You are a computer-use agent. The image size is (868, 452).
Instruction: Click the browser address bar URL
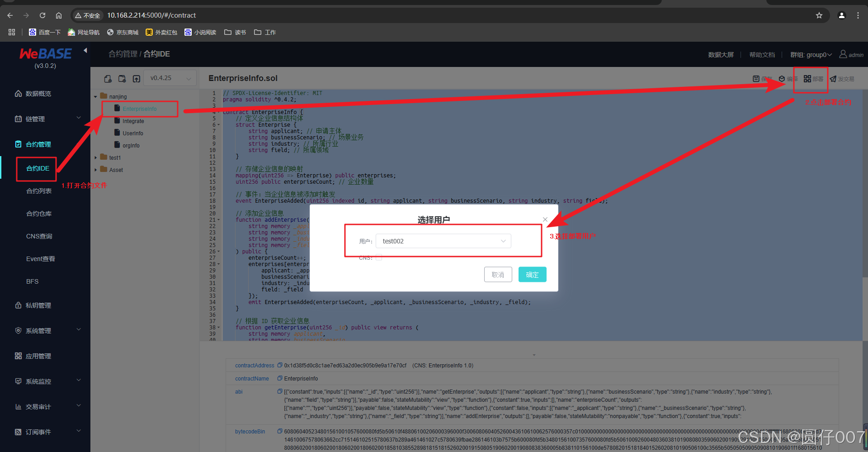point(151,15)
